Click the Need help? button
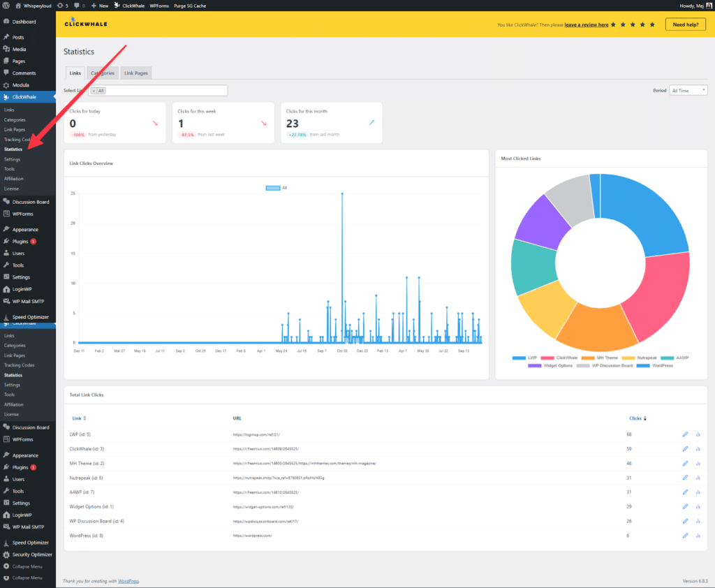The height and width of the screenshot is (588, 715). [686, 24]
